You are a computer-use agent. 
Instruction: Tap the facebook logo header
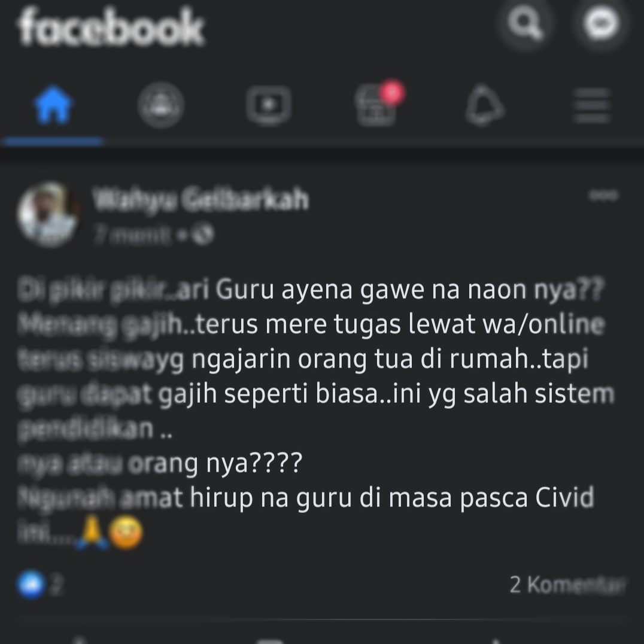tap(111, 27)
